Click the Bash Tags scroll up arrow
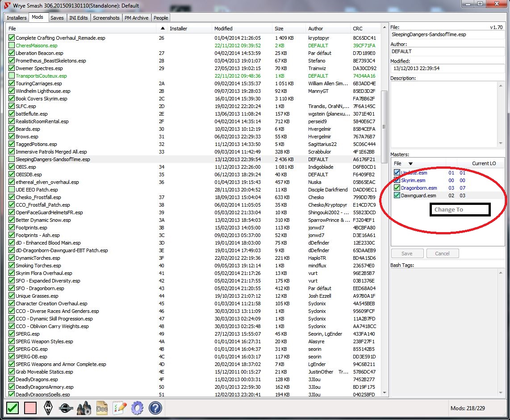The image size is (510, 420). [501, 273]
